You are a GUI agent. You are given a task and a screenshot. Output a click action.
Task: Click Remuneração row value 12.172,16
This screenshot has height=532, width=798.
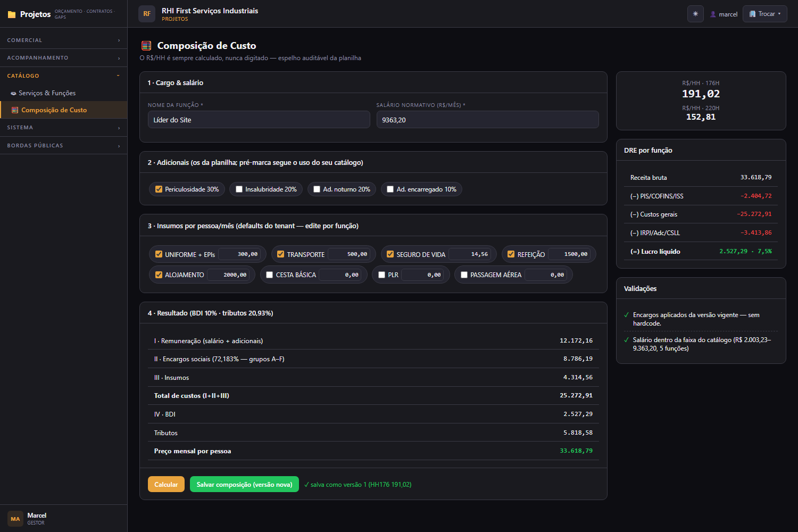576,341
